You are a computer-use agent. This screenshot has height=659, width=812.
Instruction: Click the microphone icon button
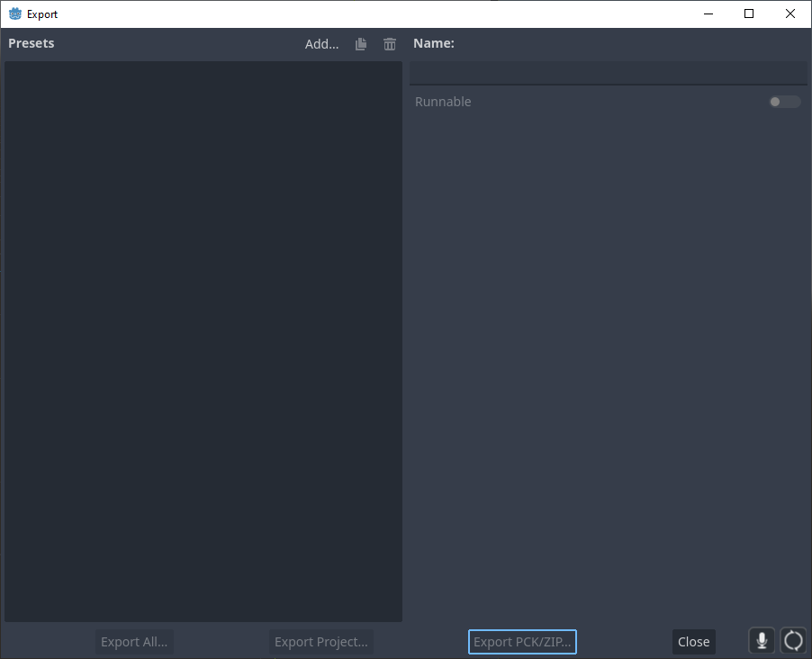pyautogui.click(x=762, y=641)
